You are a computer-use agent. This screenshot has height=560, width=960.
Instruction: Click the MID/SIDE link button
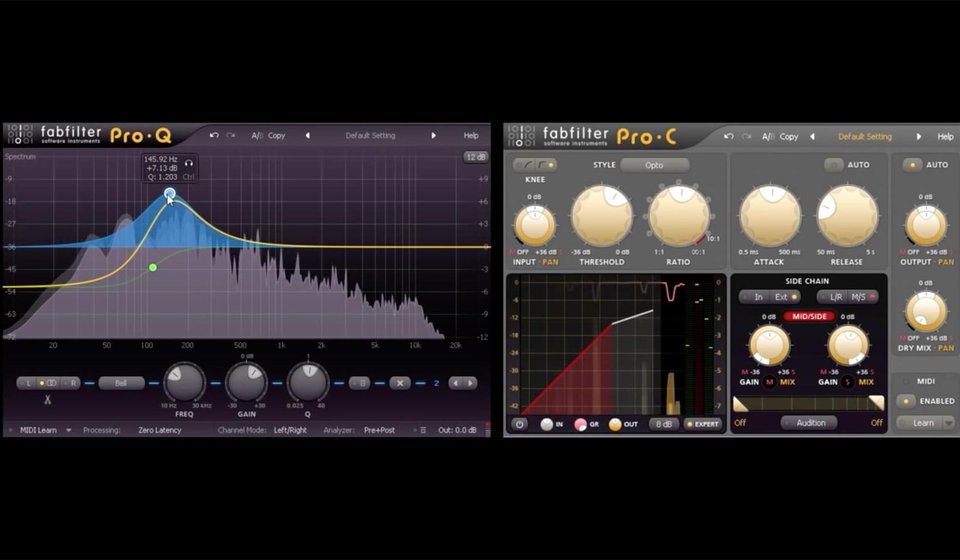coord(809,316)
